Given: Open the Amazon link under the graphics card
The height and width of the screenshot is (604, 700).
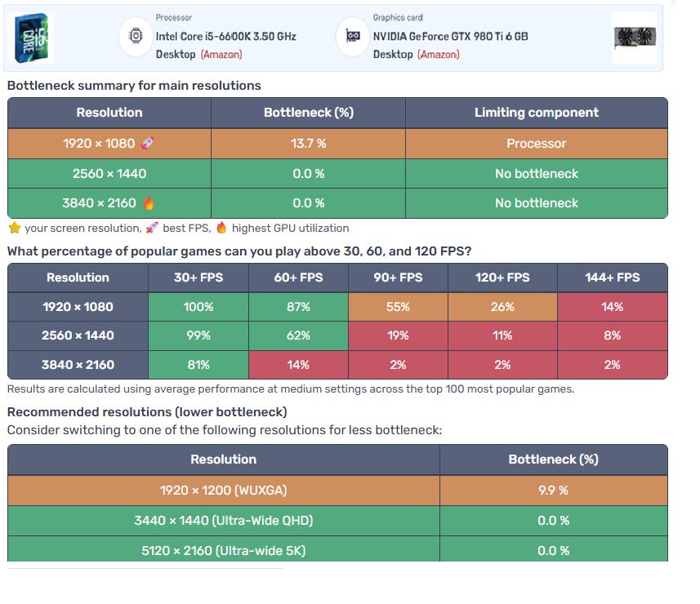Looking at the screenshot, I should [439, 55].
